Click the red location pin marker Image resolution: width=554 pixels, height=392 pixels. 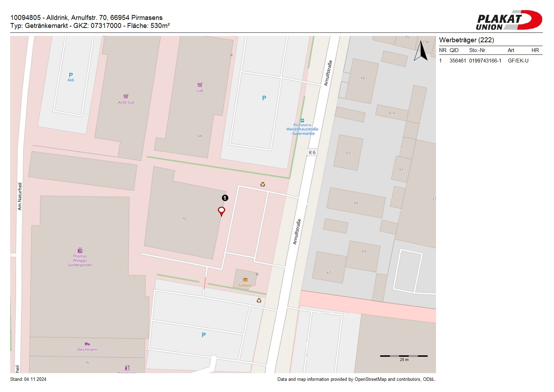click(221, 211)
